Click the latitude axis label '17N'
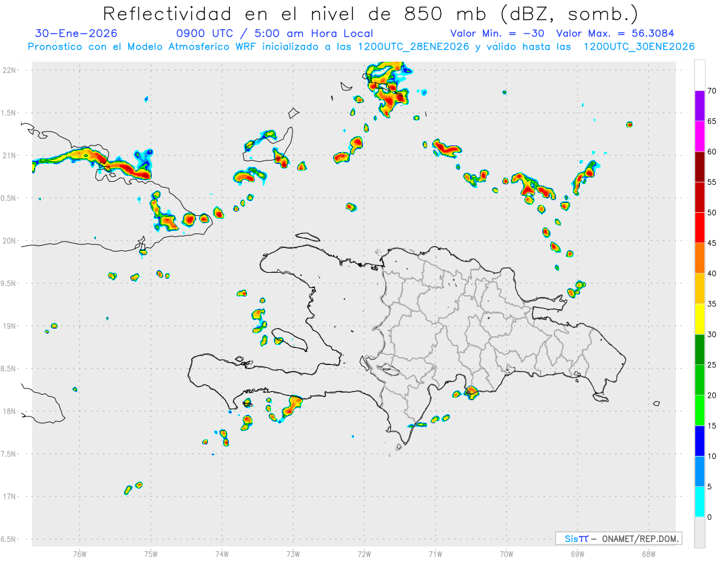This screenshot has width=728, height=562. tap(10, 497)
